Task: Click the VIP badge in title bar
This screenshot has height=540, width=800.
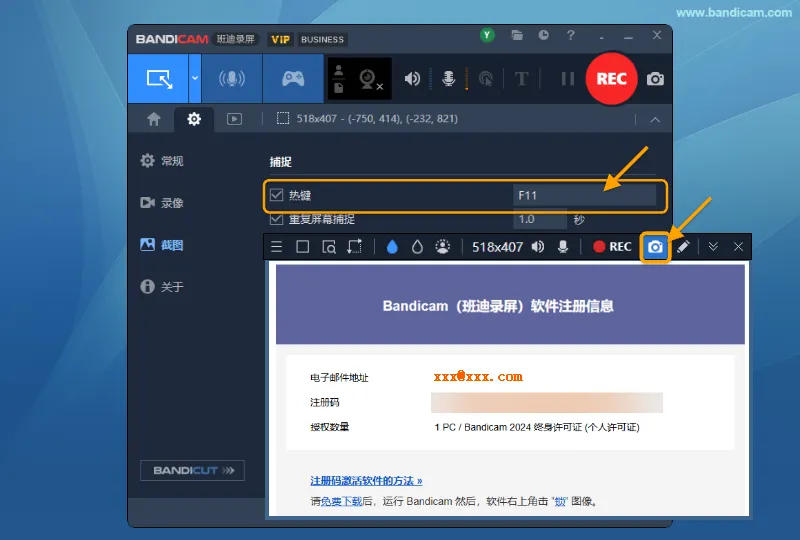Action: pos(281,39)
